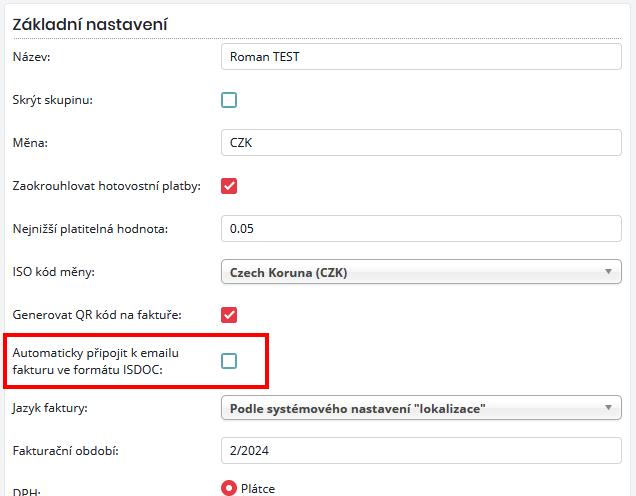Expand the 'Jazyk faktury' language dropdown
This screenshot has width=636, height=496.
pos(420,408)
